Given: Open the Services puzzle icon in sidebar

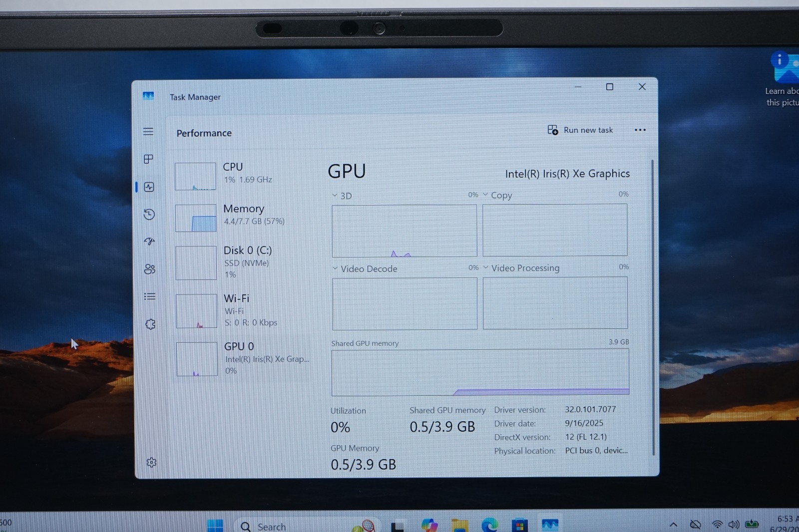Looking at the screenshot, I should (x=150, y=324).
